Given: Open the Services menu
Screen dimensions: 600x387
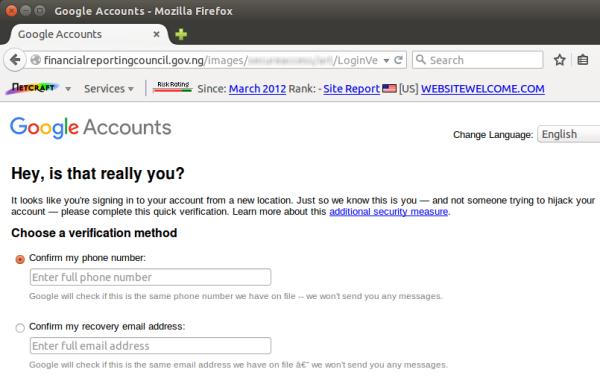Looking at the screenshot, I should (x=109, y=89).
